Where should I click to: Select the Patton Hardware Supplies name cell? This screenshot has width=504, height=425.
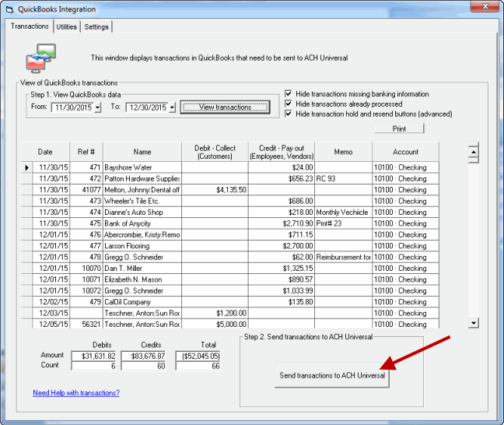(x=142, y=178)
